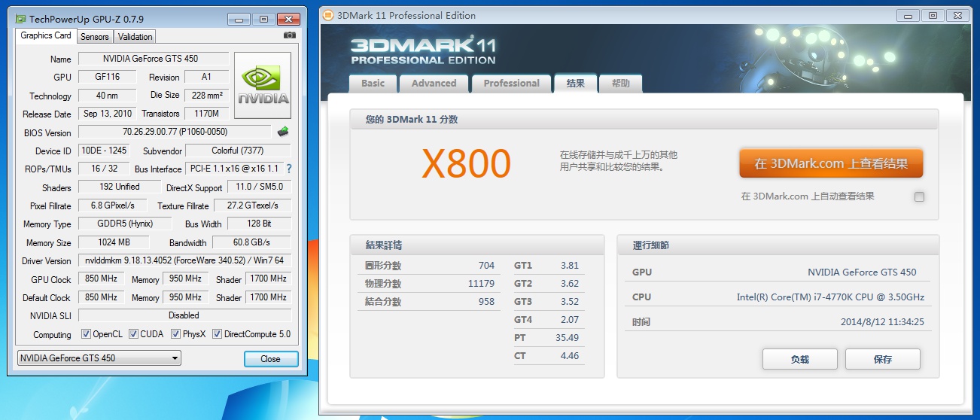The image size is (980, 420).
Task: Open the 结果 tab in 3DMark
Action: [x=575, y=84]
